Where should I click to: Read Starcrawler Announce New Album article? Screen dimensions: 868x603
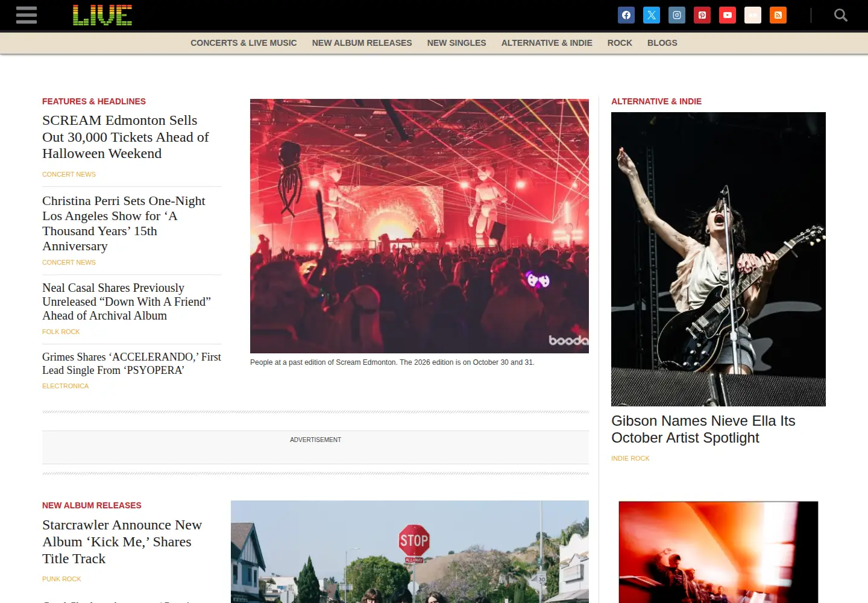pos(122,541)
